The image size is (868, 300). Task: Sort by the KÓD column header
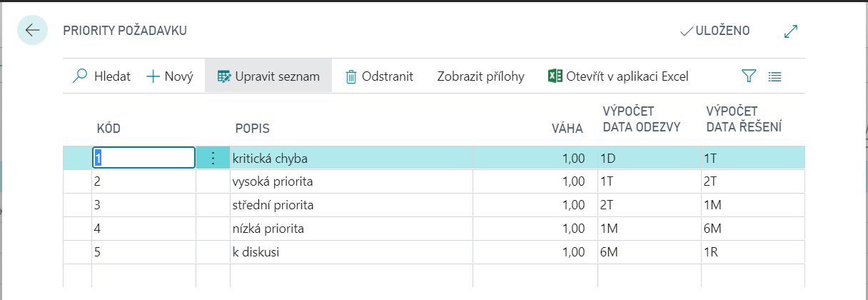108,129
